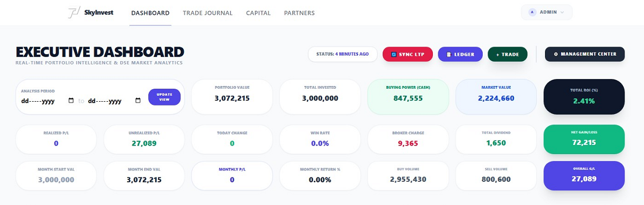Click Month Start Val card
Screen dimensions: 644x205
pos(56,176)
